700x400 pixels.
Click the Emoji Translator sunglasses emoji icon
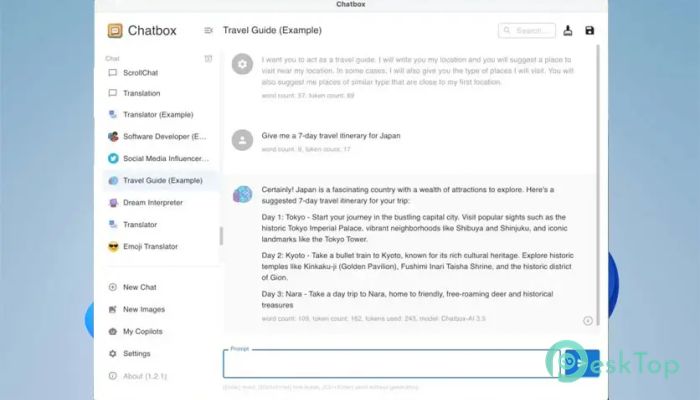point(113,246)
